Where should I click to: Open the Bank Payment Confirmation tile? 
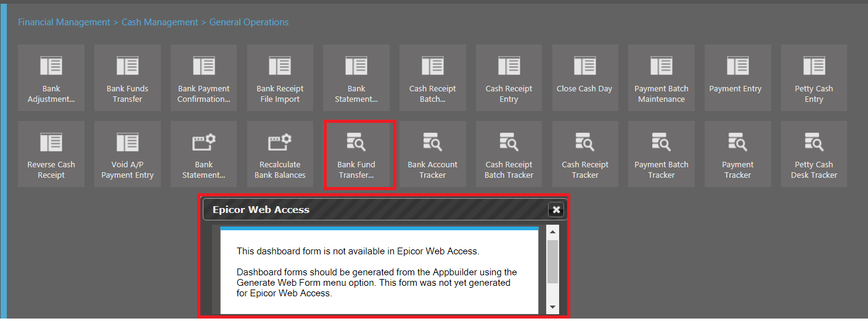(x=204, y=78)
